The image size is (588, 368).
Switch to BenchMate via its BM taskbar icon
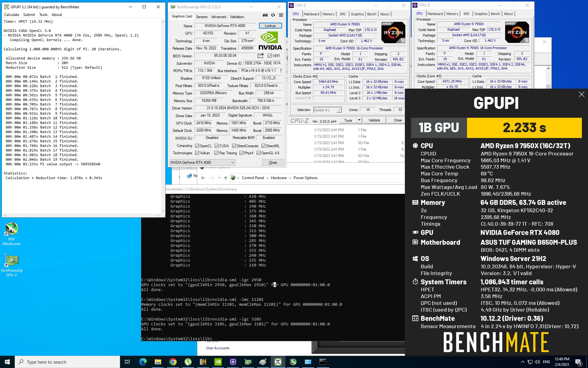203,362
